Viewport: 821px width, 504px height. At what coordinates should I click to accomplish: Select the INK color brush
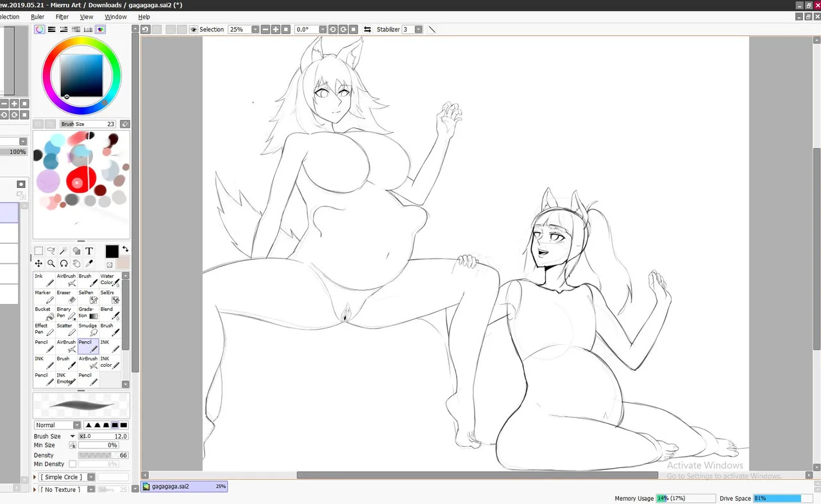tap(110, 363)
